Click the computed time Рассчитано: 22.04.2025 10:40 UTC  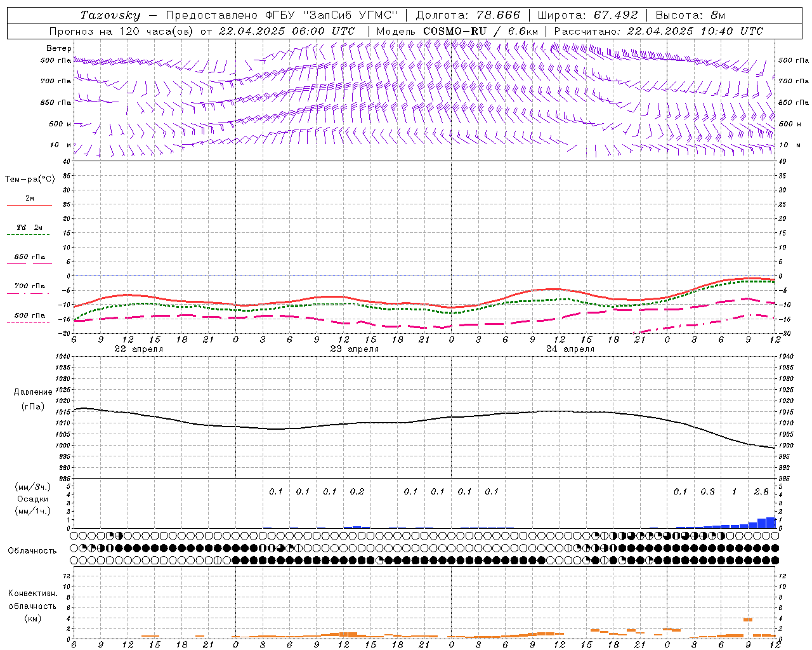[x=658, y=31]
